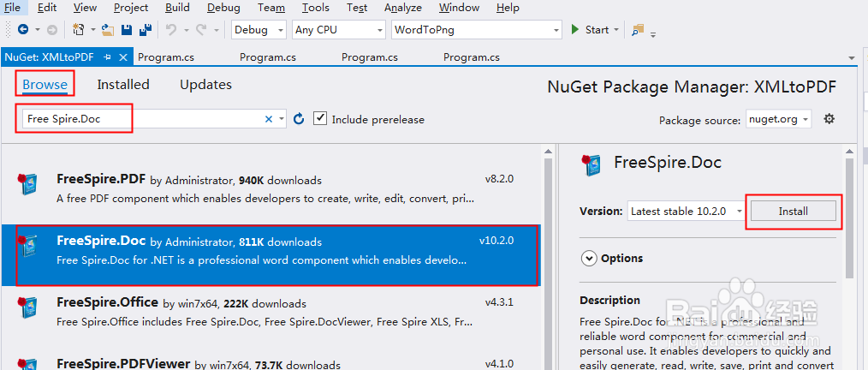Click the Open File folder icon

108,30
